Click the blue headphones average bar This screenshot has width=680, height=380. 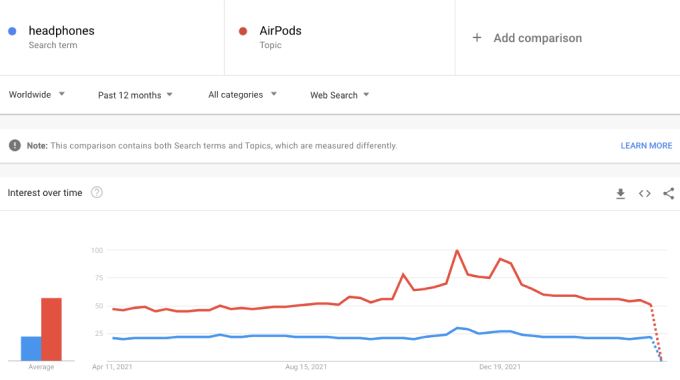click(x=31, y=348)
